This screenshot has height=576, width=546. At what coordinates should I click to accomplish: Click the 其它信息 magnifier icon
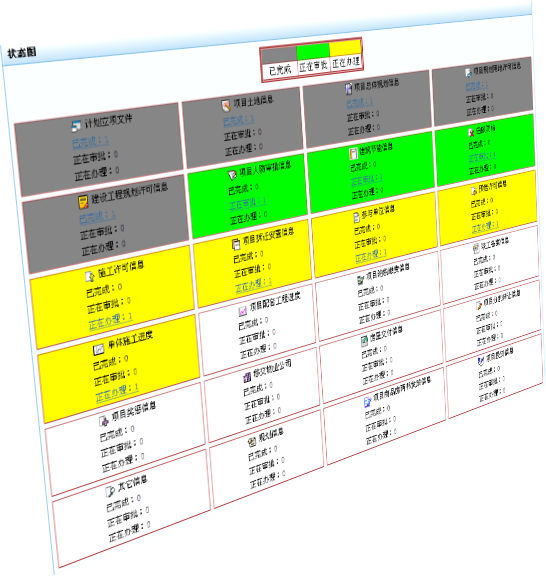109,491
